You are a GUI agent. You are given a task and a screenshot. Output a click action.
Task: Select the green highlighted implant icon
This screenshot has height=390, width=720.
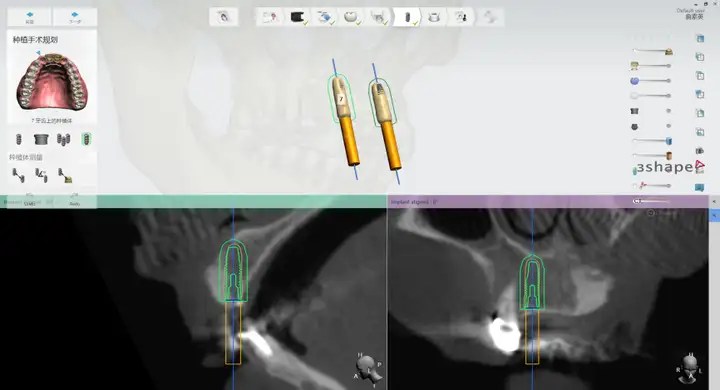coord(86,139)
